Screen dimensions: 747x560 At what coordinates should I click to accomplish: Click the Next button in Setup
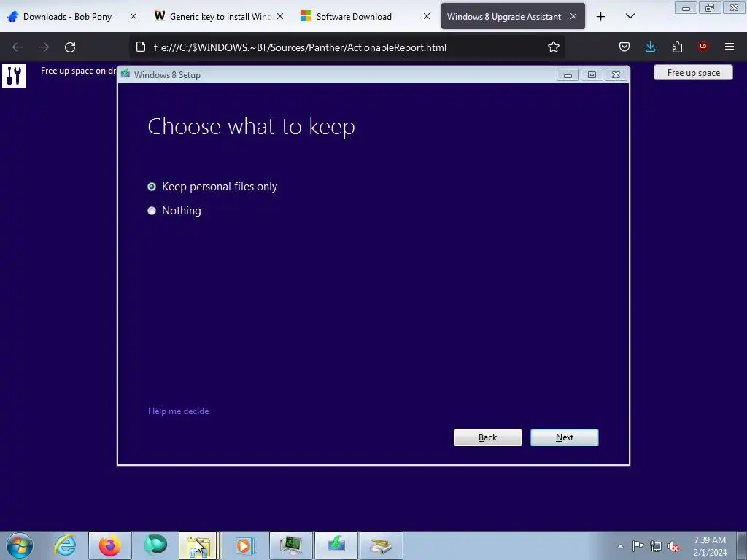564,437
